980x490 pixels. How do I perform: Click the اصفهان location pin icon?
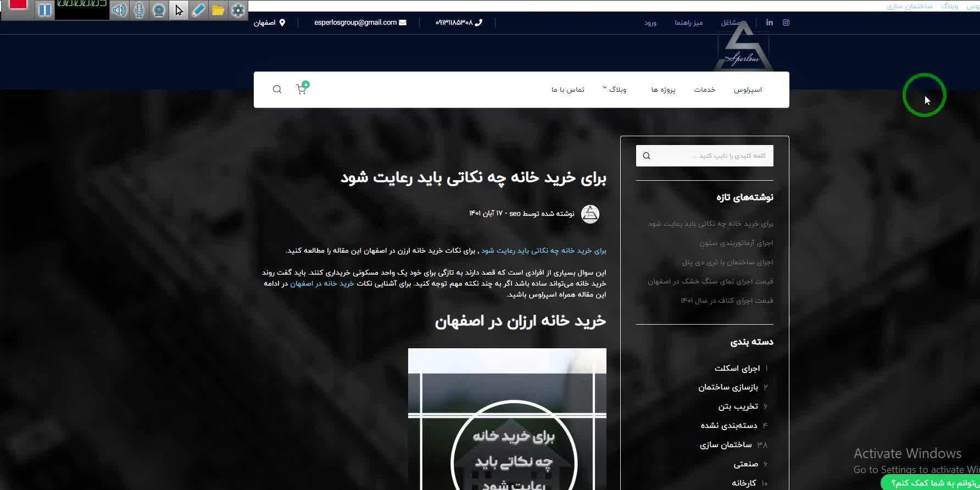pos(282,23)
